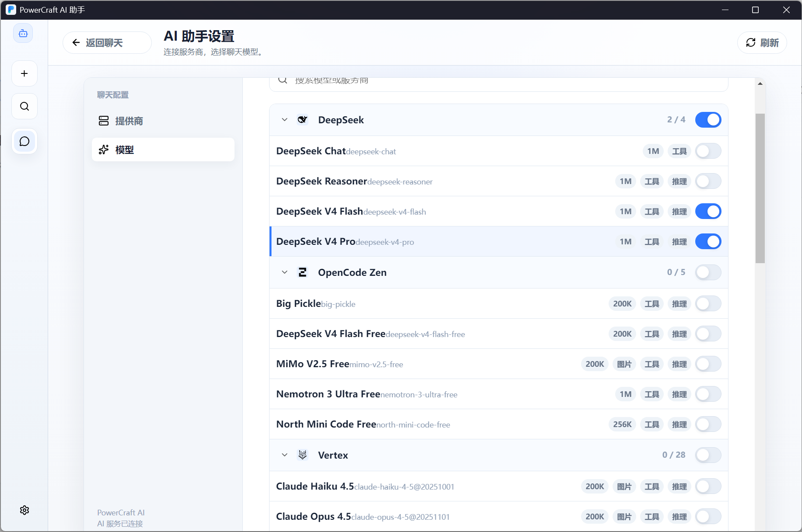The width and height of the screenshot is (802, 532).
Task: Enable the MiMo V2.5 Free model
Action: click(708, 364)
